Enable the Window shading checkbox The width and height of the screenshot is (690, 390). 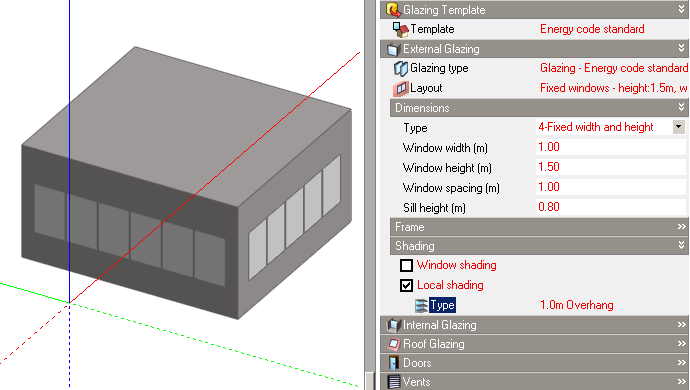point(406,265)
